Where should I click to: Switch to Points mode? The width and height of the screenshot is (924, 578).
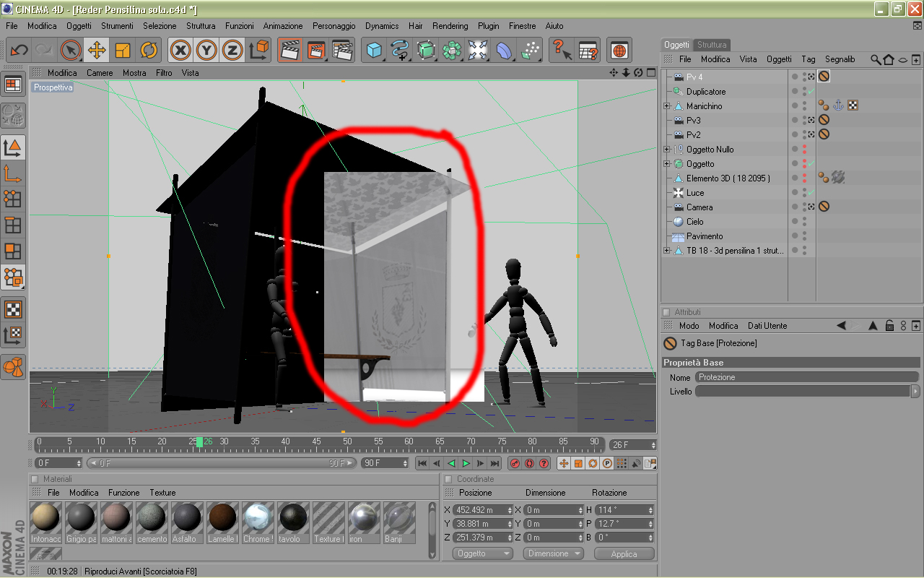(13, 199)
